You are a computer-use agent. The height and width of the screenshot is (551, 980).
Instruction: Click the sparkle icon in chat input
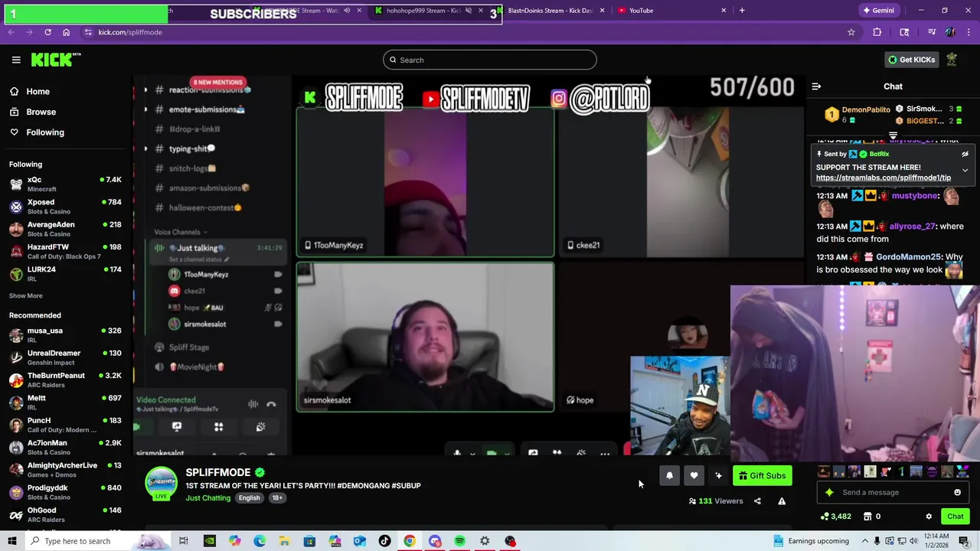click(829, 493)
